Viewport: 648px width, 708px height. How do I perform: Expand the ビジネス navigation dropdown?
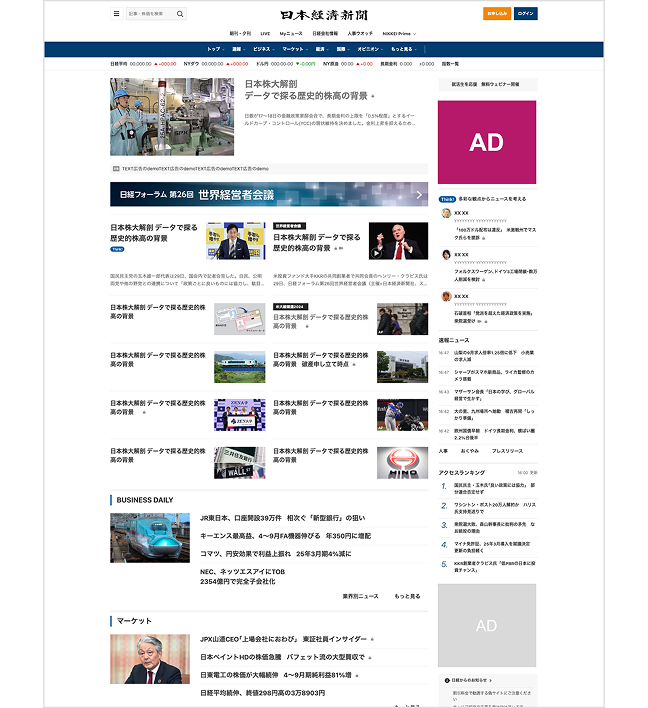pyautogui.click(x=263, y=49)
